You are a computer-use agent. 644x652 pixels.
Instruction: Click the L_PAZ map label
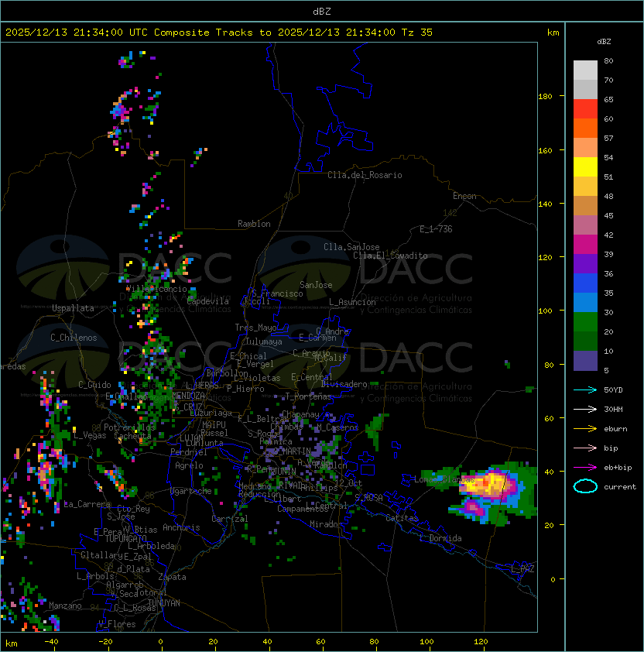[x=522, y=569]
